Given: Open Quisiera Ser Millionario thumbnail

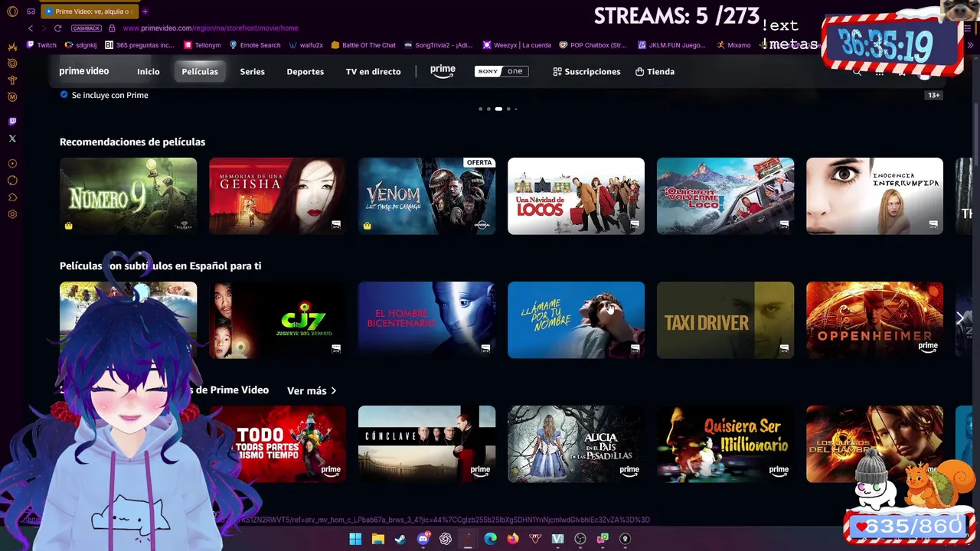Looking at the screenshot, I should pos(725,444).
